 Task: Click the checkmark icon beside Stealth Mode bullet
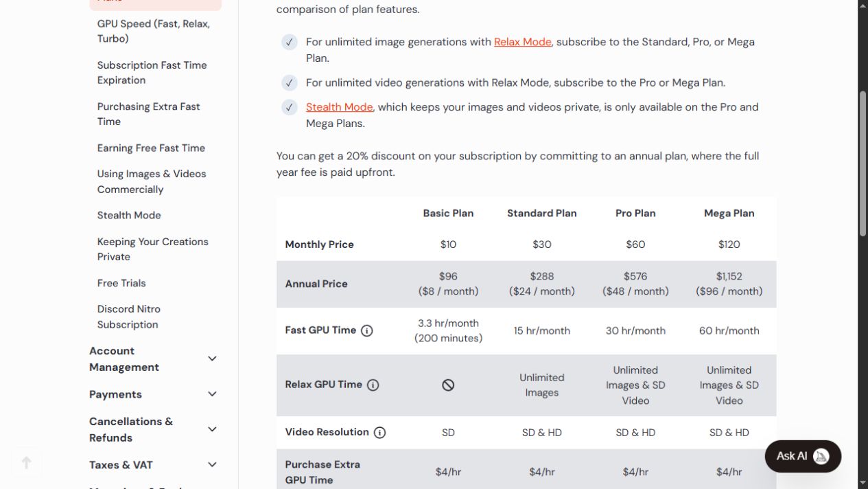pos(290,108)
